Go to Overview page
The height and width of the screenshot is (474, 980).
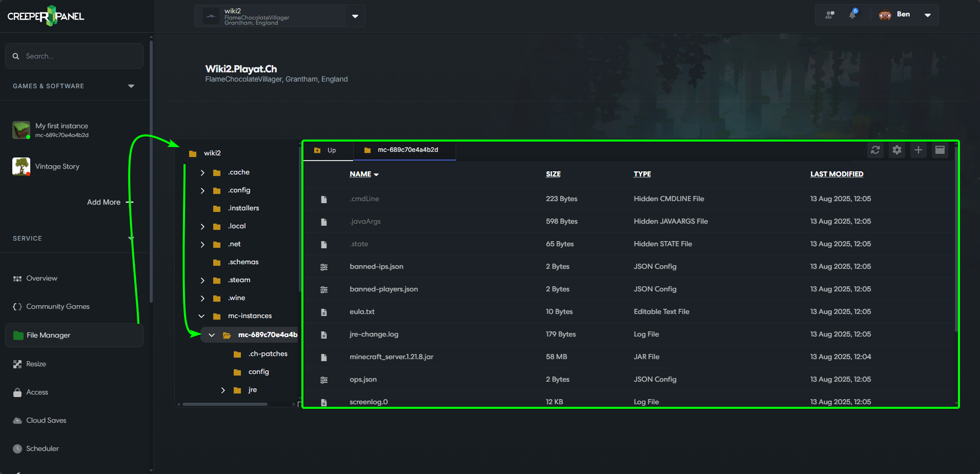pyautogui.click(x=42, y=279)
